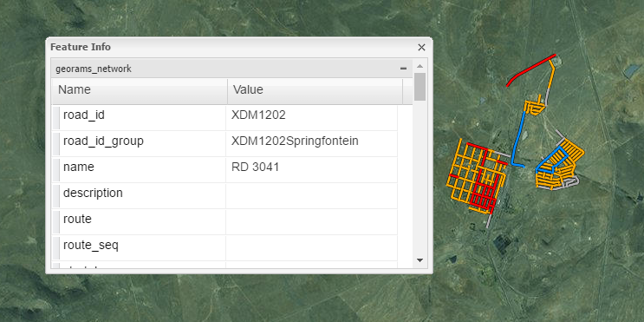Click the road_id_group row label

coord(103,141)
